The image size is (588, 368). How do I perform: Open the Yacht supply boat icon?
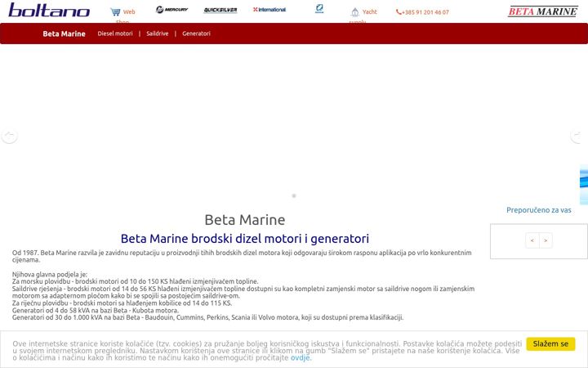coord(354,12)
